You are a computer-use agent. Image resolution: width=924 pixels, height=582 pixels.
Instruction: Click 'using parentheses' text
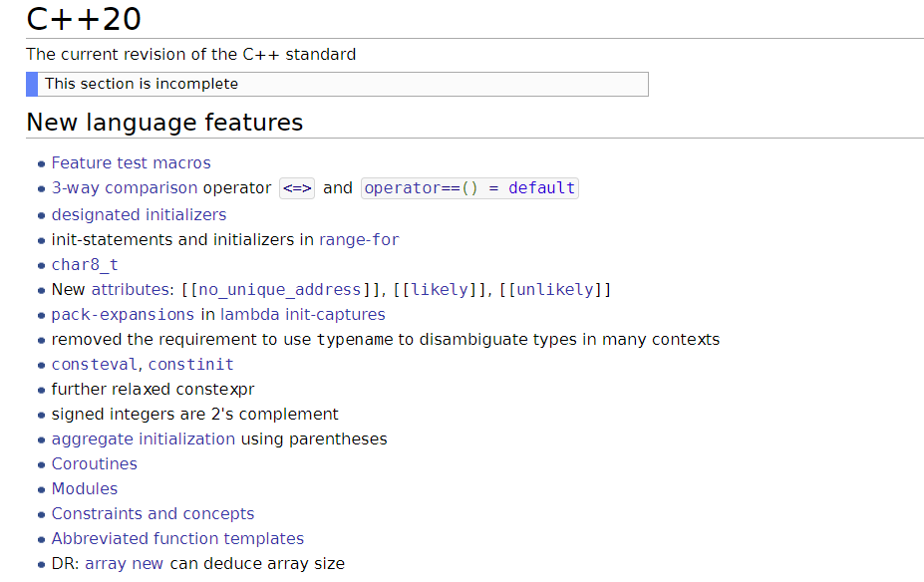tap(314, 439)
